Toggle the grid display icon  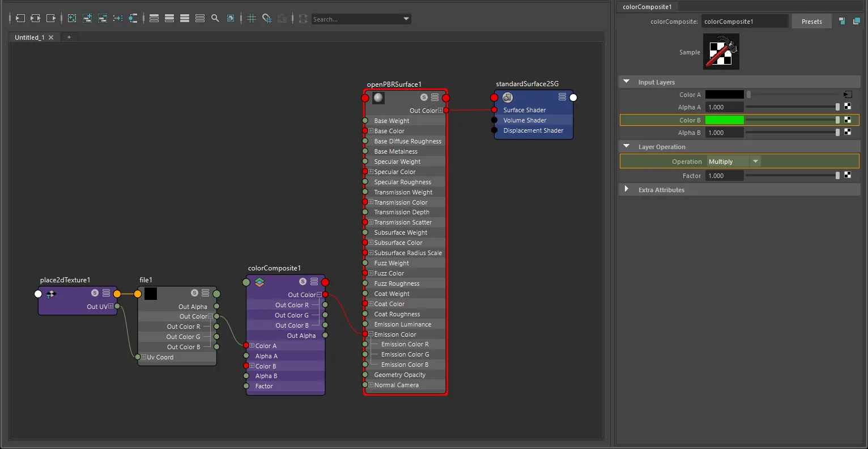tap(252, 18)
